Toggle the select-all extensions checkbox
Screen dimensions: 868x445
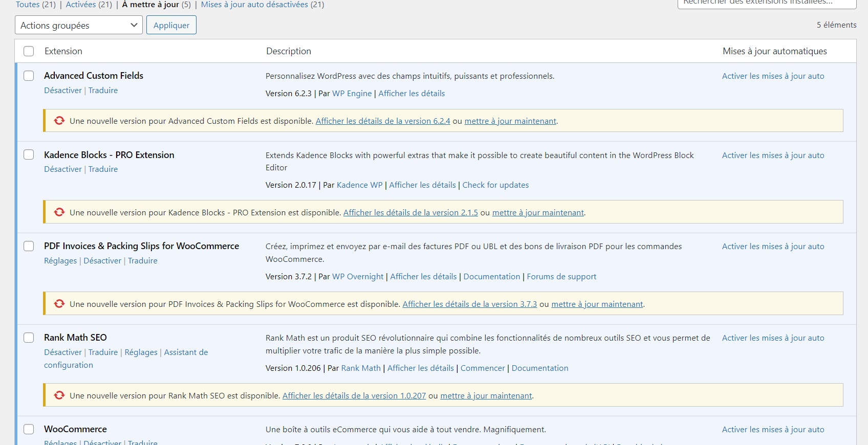tap(29, 51)
